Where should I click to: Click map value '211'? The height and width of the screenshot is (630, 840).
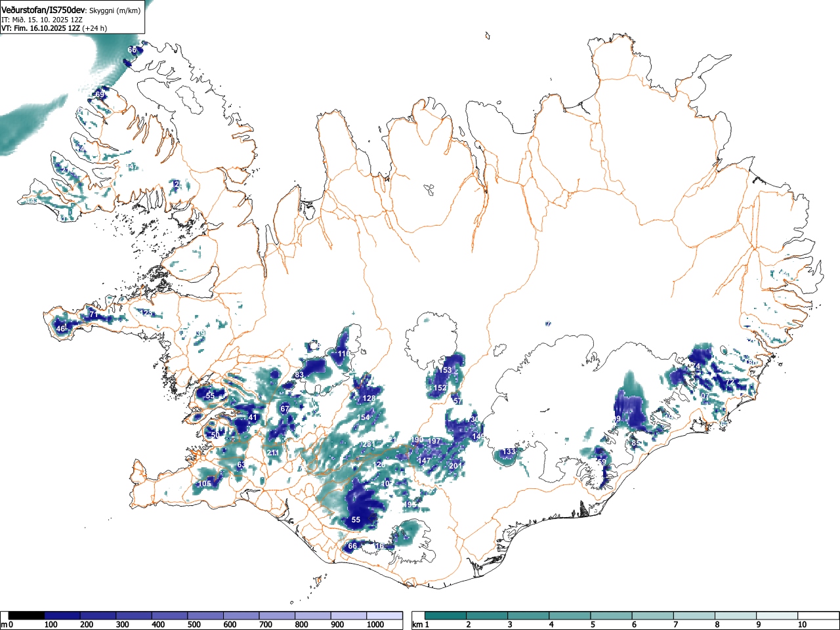tap(273, 453)
